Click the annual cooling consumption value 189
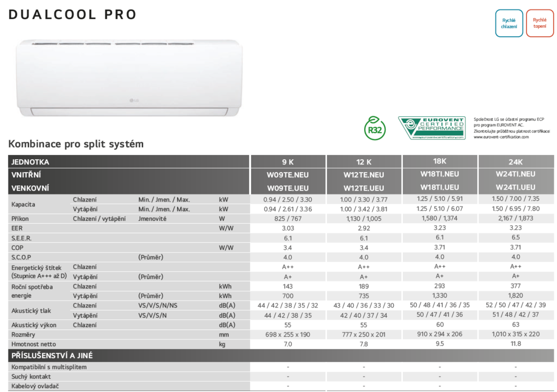557x392 pixels. click(364, 286)
